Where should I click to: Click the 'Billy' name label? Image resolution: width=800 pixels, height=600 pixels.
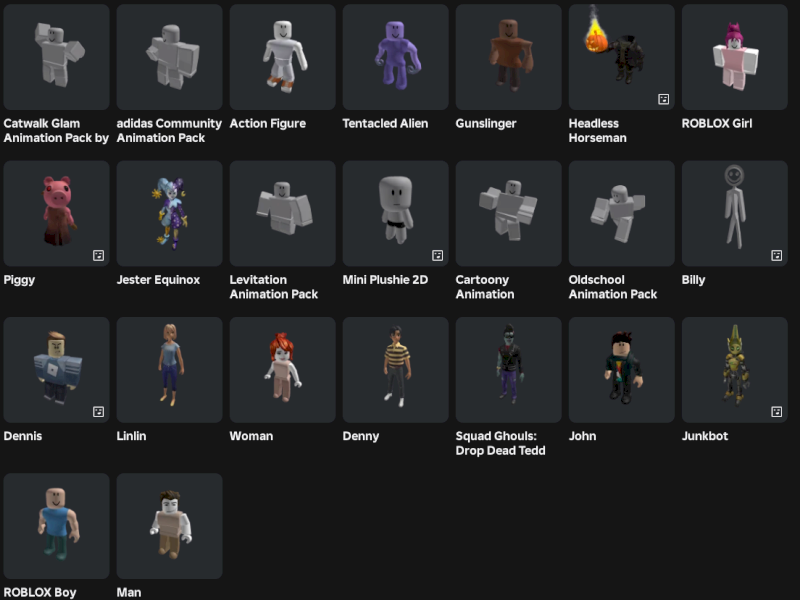(693, 280)
